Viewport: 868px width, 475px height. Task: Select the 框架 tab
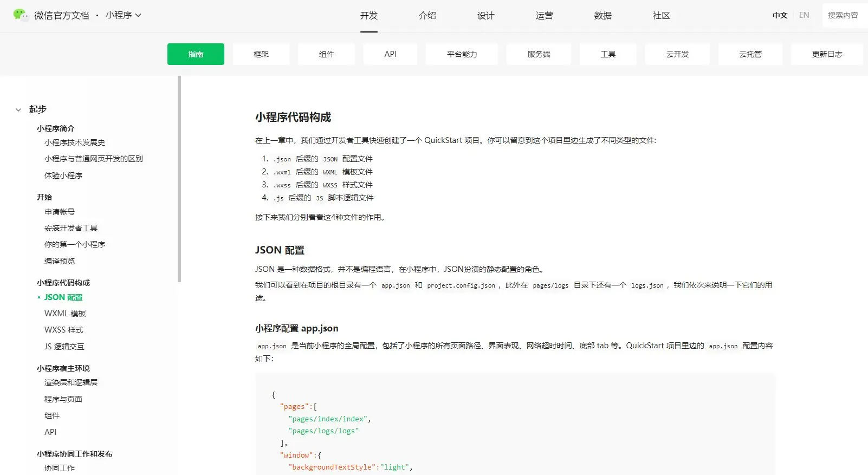pos(261,54)
